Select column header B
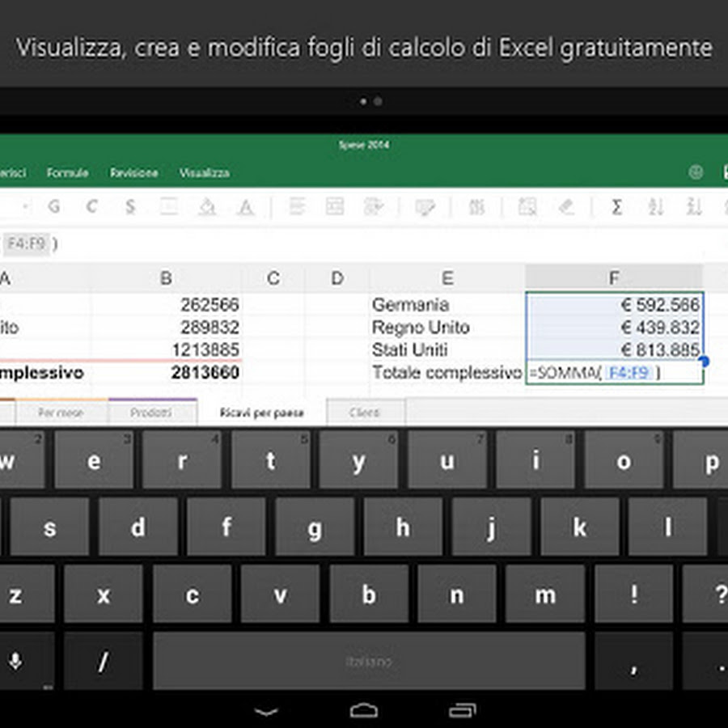This screenshot has height=728, width=728. (x=166, y=278)
